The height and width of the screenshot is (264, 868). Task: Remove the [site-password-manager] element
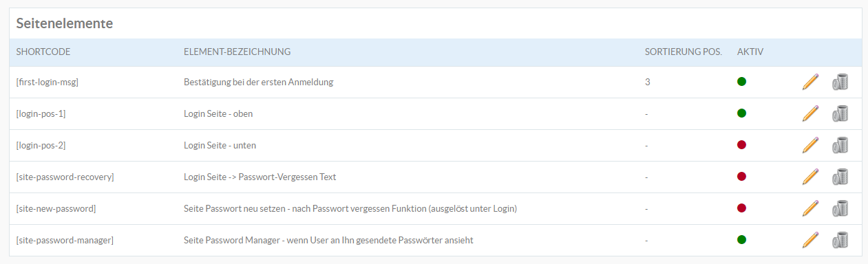(x=840, y=240)
